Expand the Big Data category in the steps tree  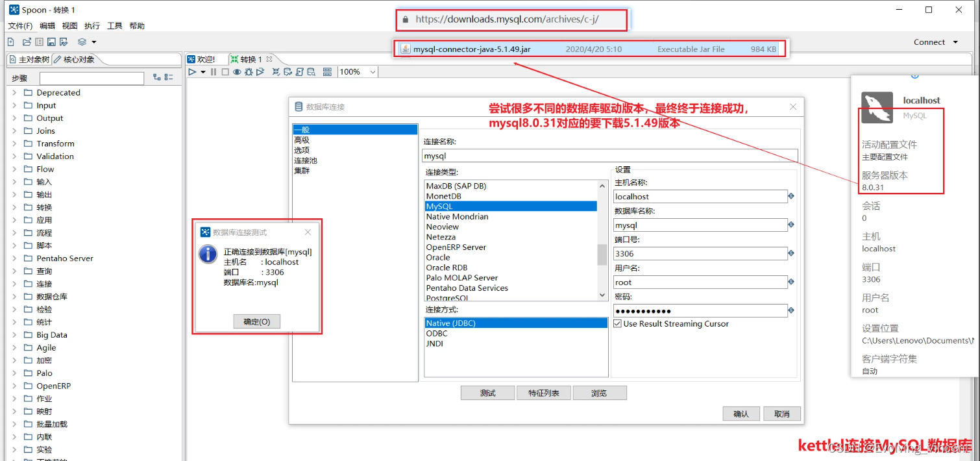click(15, 334)
